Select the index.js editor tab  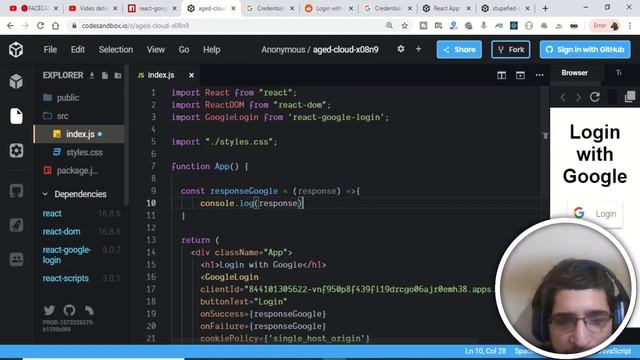(161, 75)
